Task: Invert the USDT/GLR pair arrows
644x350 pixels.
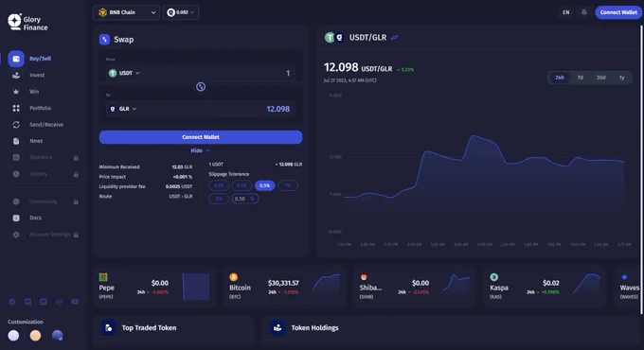Action: pos(394,37)
